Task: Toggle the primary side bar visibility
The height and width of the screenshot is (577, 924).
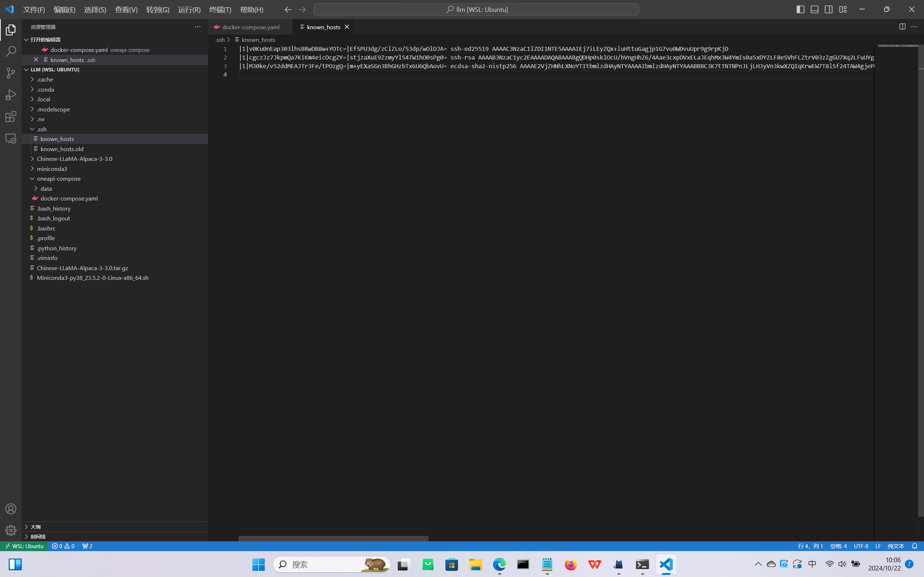Action: [800, 9]
